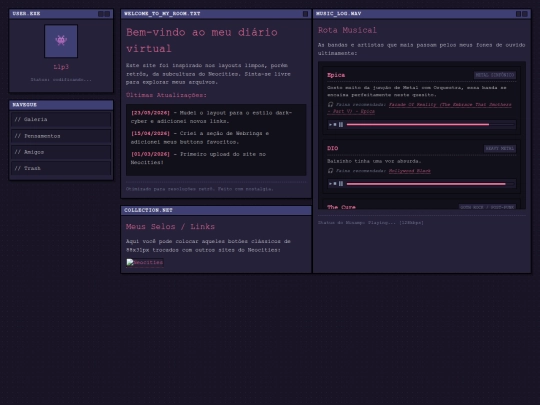Click the last window button on MUSIC_LOG.WAV titlebar

pos(525,14)
